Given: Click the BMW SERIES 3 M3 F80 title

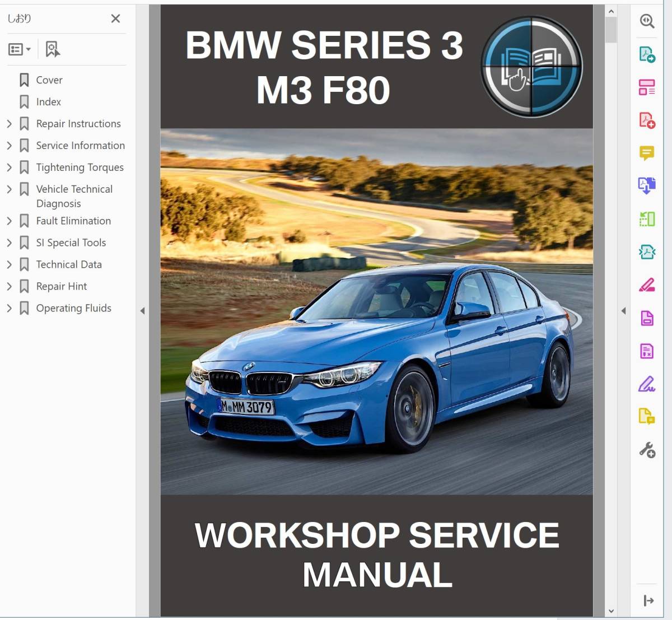Looking at the screenshot, I should click(x=324, y=67).
